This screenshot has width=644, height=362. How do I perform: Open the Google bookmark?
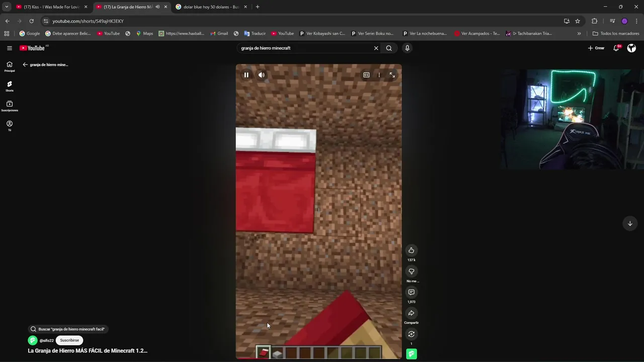[30, 34]
